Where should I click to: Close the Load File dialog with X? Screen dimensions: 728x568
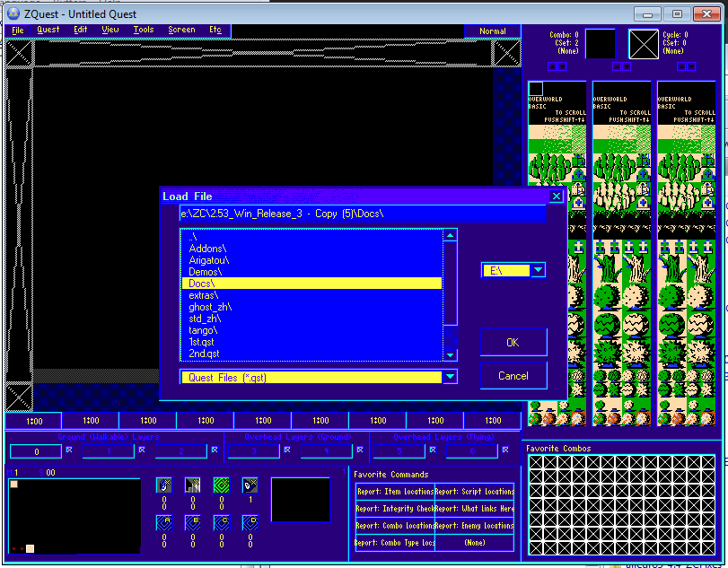557,197
